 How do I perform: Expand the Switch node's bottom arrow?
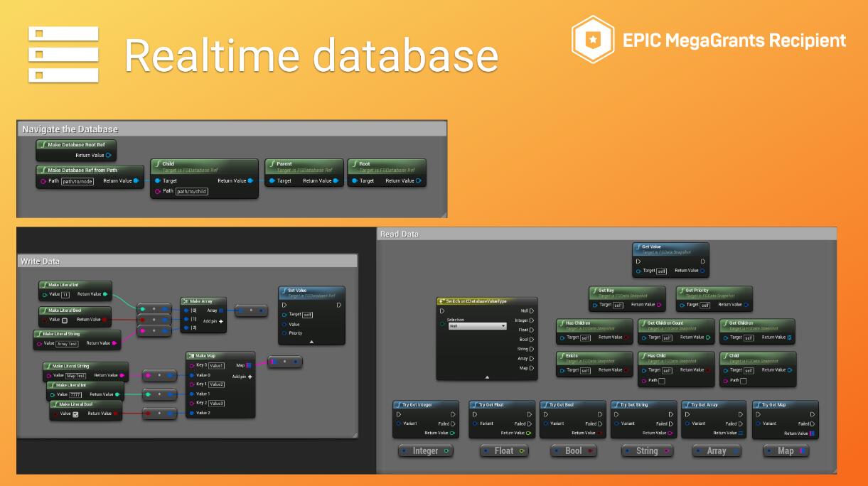(487, 377)
